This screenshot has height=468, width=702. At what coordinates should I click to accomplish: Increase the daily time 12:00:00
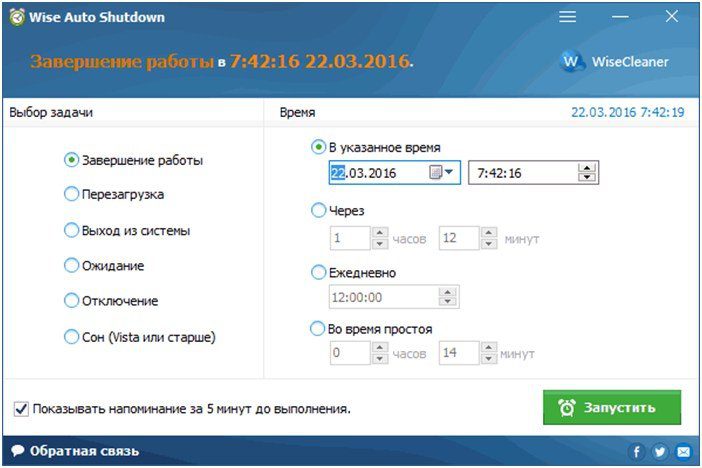pyautogui.click(x=447, y=292)
